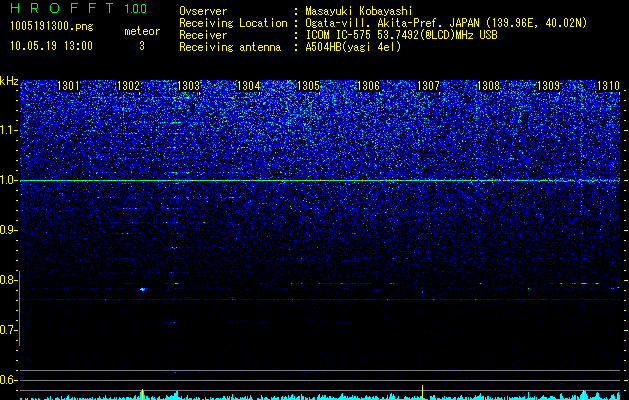Click the 1306 time marker

pos(368,86)
